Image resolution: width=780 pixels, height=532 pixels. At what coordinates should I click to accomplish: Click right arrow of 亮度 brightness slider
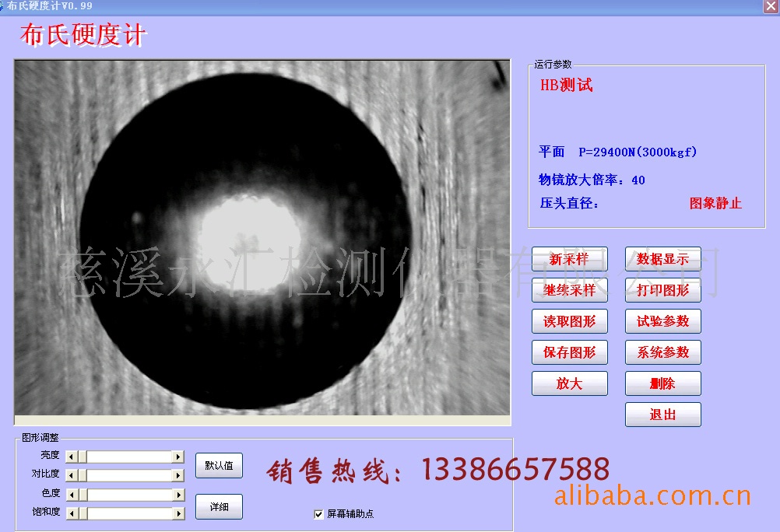point(178,457)
